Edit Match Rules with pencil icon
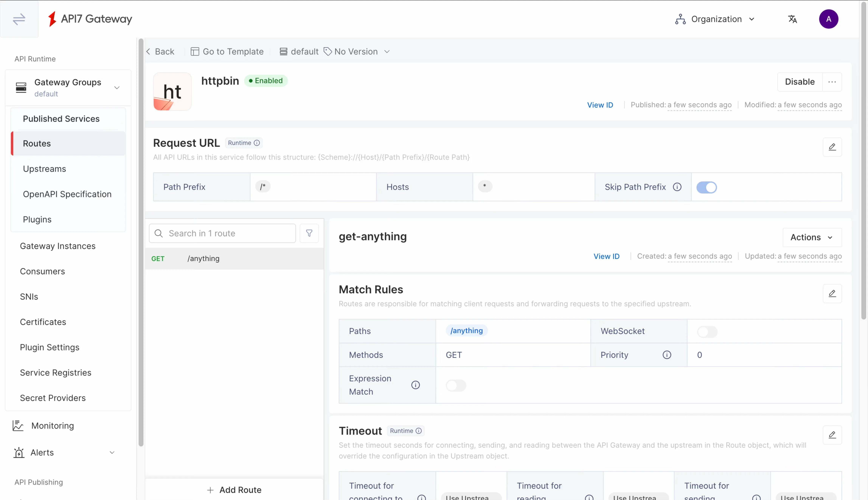 (832, 294)
